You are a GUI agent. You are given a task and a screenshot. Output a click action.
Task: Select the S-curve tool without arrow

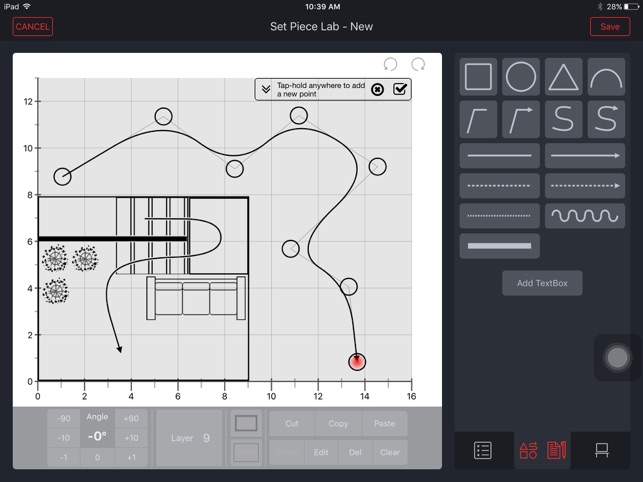point(563,119)
